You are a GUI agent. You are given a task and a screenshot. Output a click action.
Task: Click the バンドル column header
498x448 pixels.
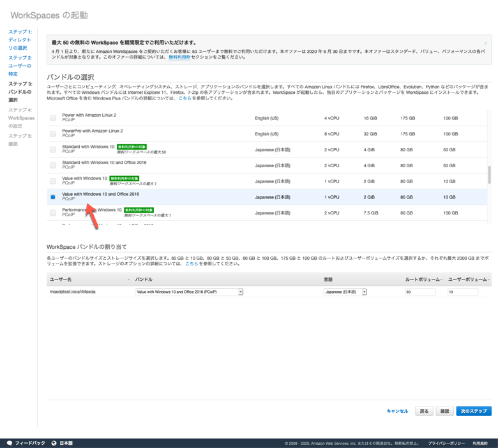pos(144,280)
